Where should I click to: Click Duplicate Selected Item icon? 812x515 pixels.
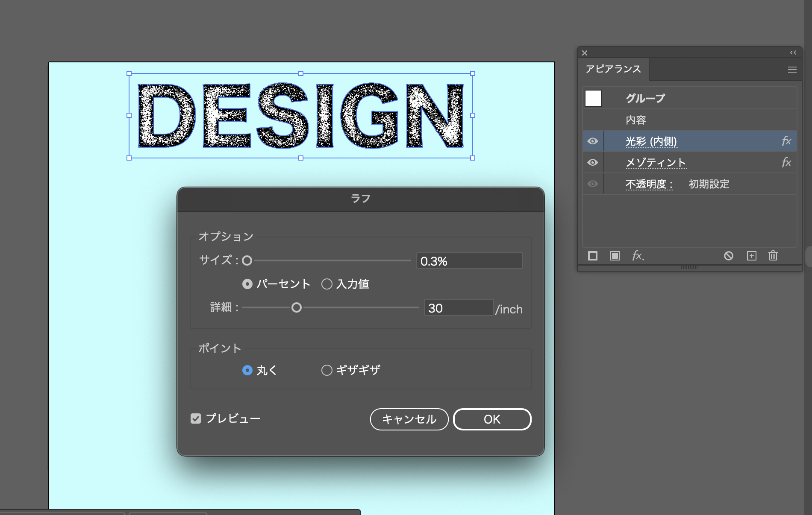click(751, 256)
